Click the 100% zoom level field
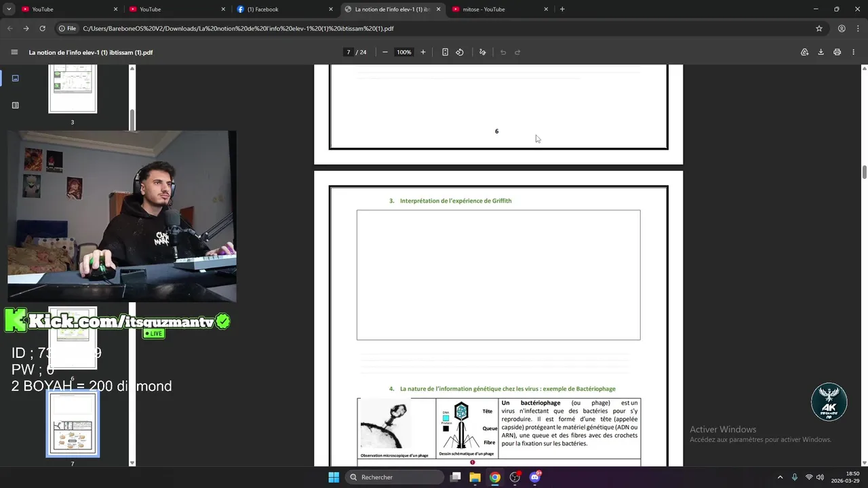Image resolution: width=868 pixels, height=488 pixels. point(404,52)
